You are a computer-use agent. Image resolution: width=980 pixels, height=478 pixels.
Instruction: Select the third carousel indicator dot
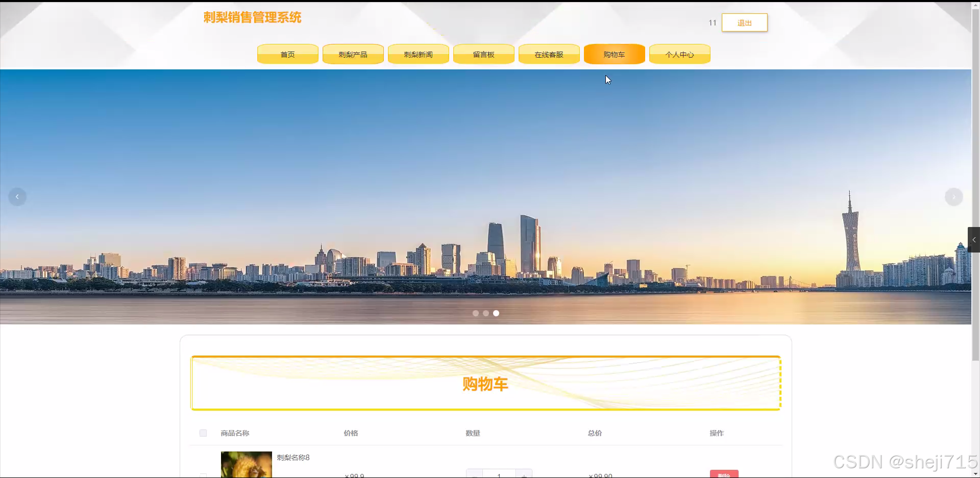pos(496,313)
